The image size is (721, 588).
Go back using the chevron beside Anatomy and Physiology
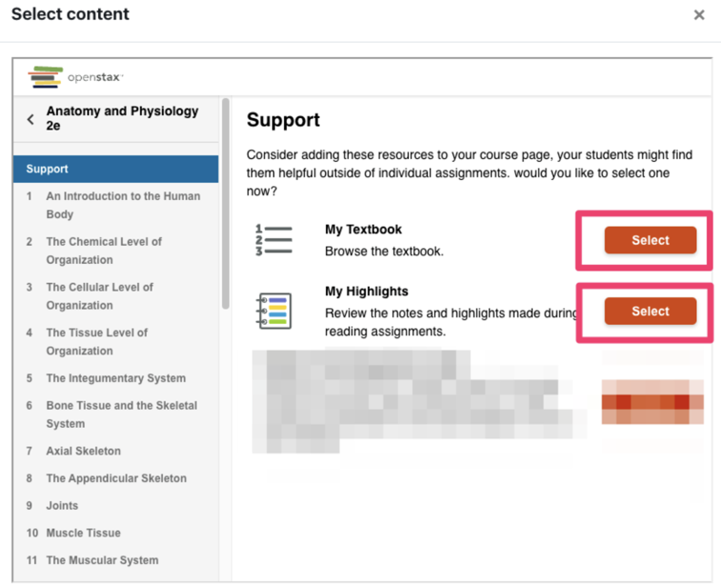pyautogui.click(x=31, y=119)
